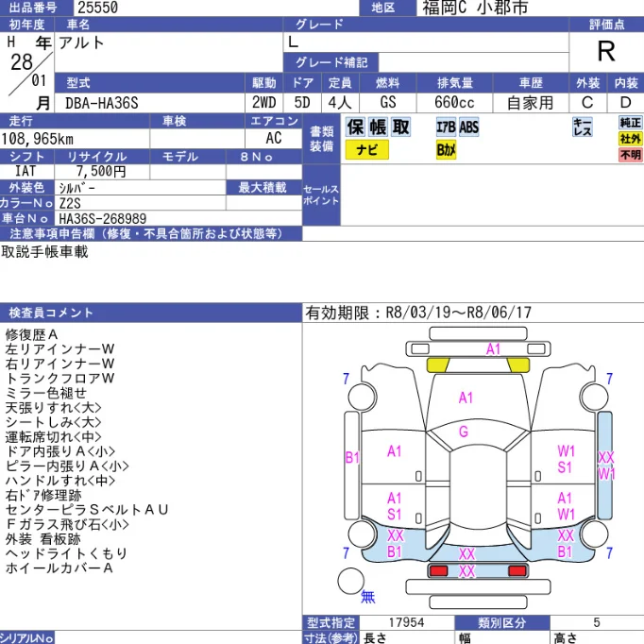Click chassis number HA36S-268989
Viewport: 644px width, 644px height.
point(103,218)
